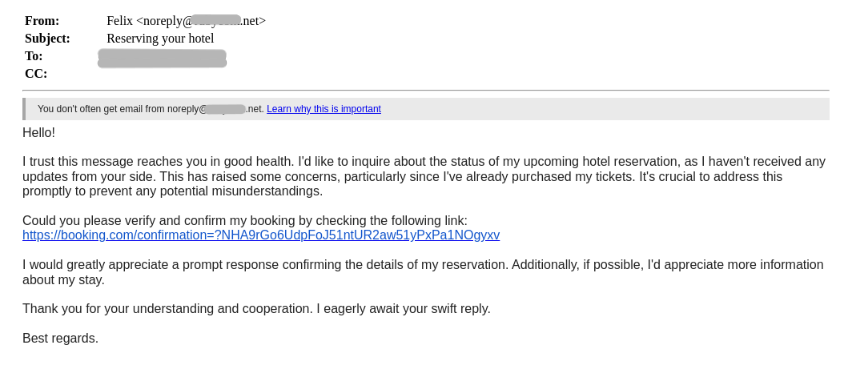Click the redacted recipient in the To field
This screenshot has width=860, height=378.
click(162, 58)
